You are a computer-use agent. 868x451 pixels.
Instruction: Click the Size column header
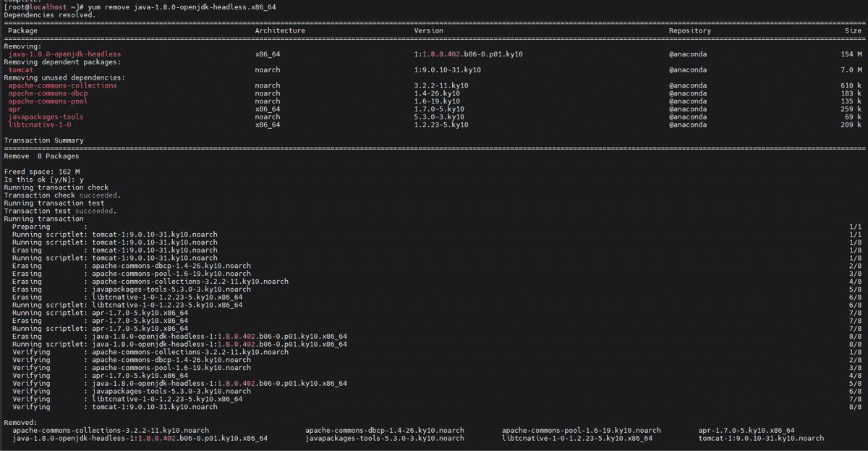[x=853, y=30]
